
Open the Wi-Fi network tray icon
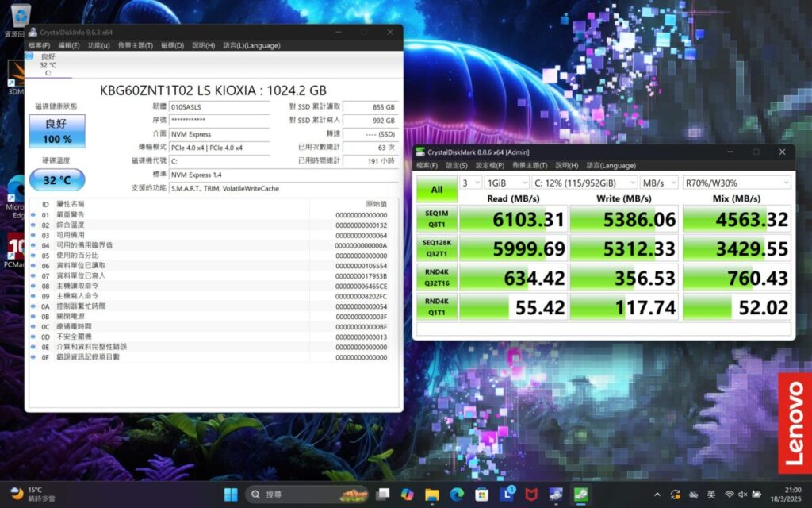730,495
